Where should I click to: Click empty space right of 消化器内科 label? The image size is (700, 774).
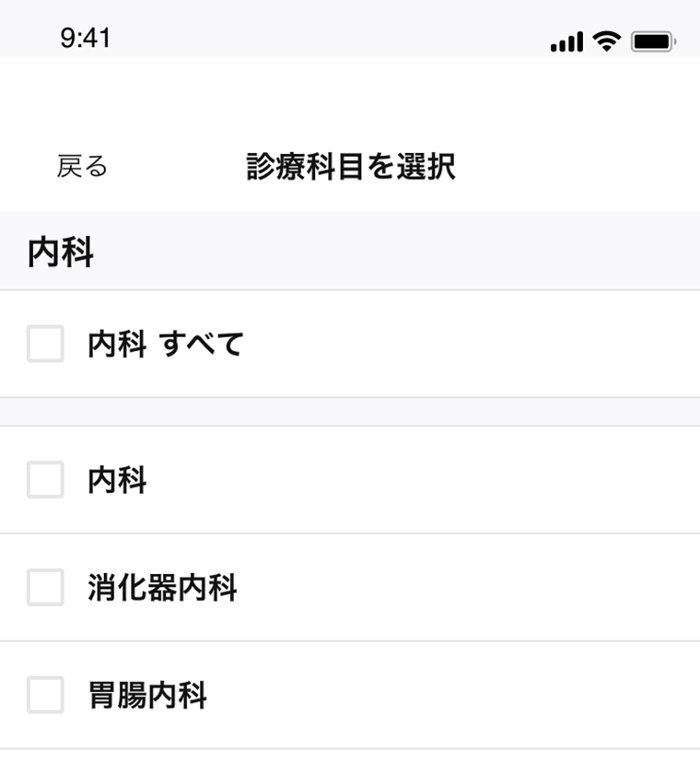469,588
